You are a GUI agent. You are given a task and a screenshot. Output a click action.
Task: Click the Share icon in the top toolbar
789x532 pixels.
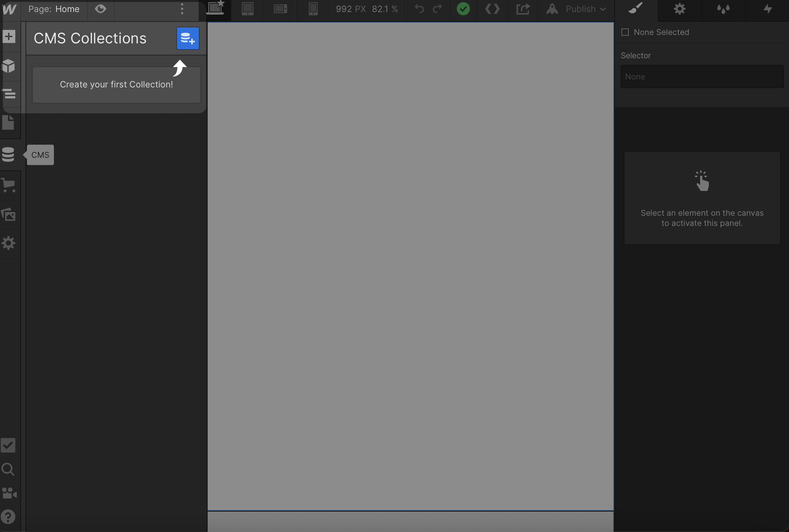[x=523, y=9]
